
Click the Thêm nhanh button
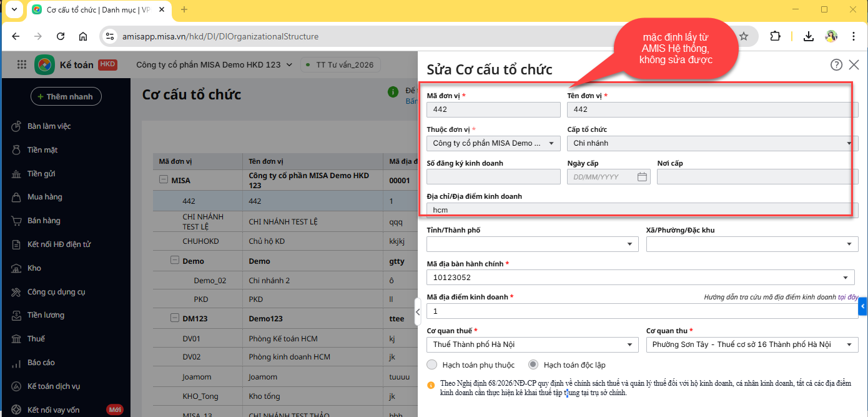coord(66,96)
